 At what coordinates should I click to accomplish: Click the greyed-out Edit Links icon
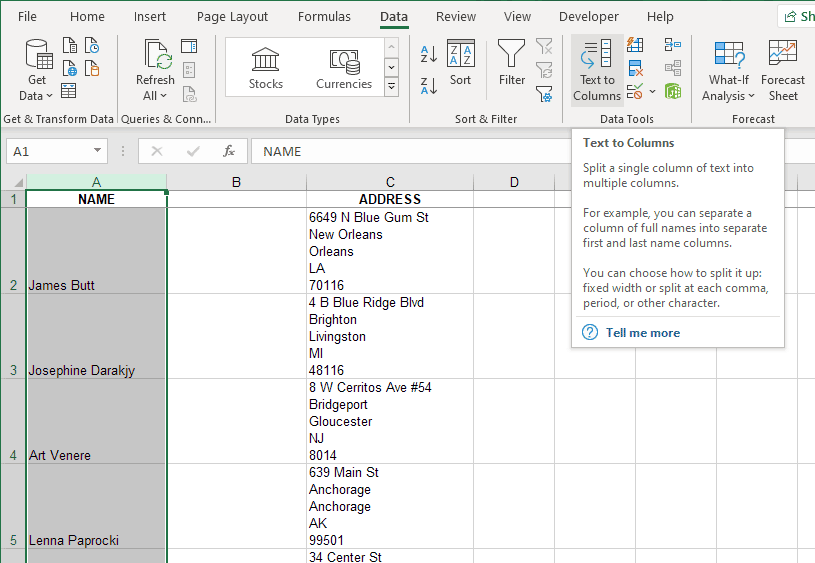[189, 94]
